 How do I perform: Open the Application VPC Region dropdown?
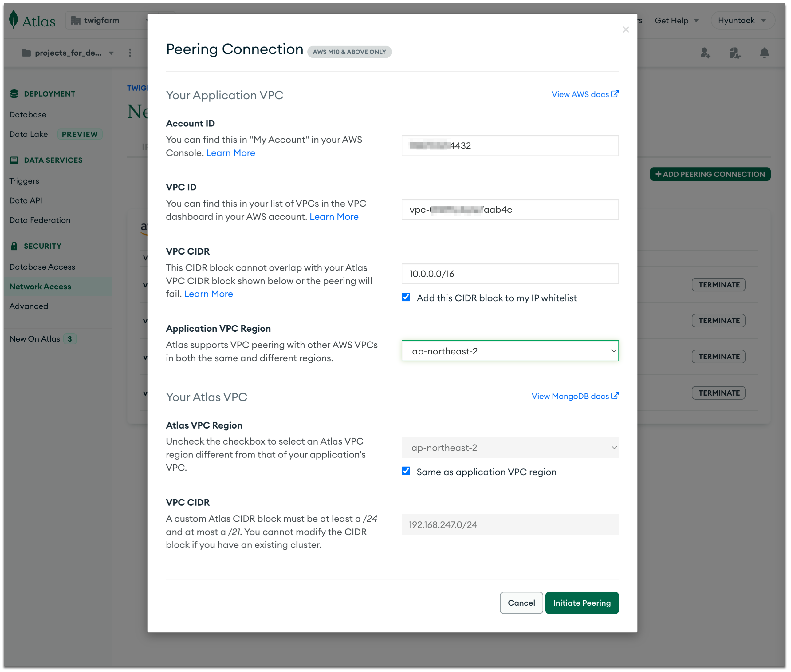[510, 351]
